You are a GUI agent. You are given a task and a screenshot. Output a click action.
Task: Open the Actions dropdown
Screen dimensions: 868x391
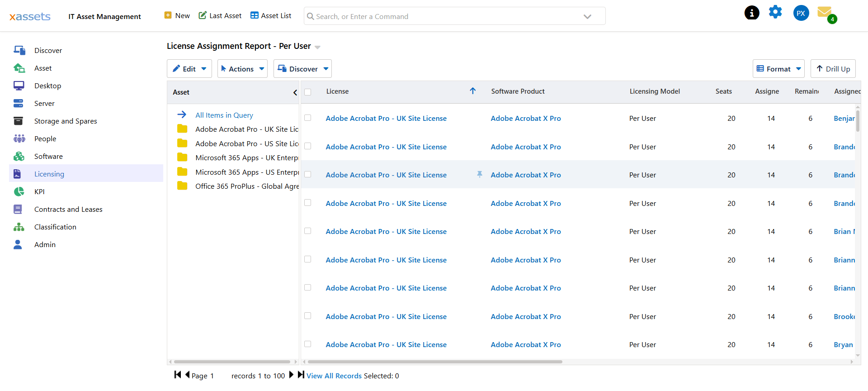(x=242, y=69)
